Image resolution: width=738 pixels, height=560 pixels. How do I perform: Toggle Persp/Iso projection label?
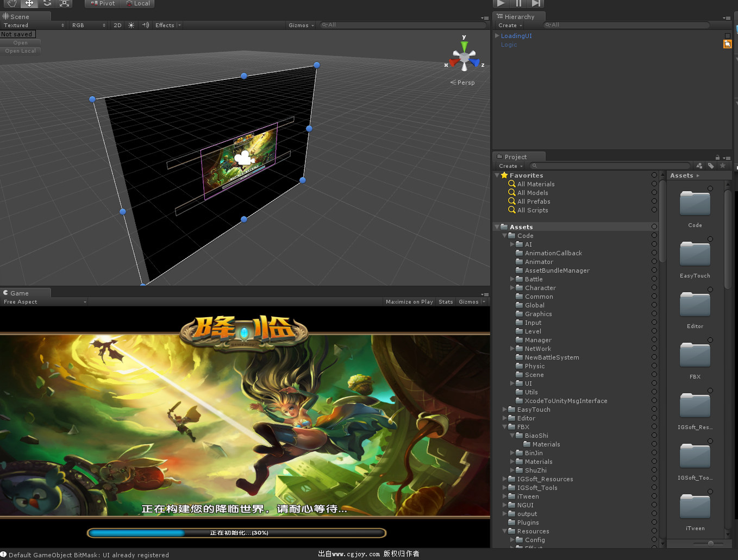pos(462,83)
